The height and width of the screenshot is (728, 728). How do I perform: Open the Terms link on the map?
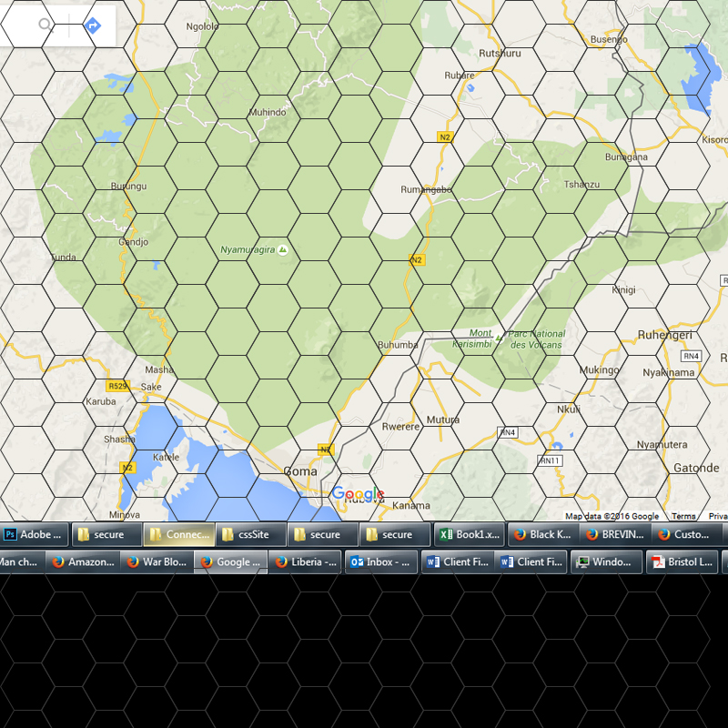(x=683, y=516)
